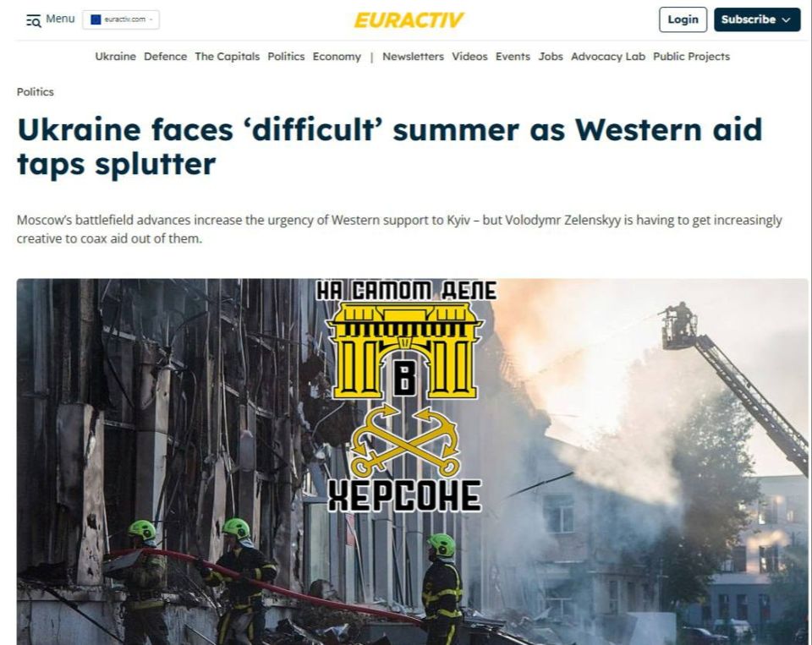Go to the Defence section
812x645 pixels.
click(x=165, y=57)
